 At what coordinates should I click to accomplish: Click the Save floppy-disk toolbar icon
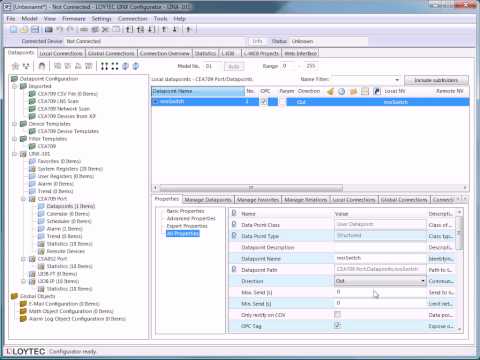[35, 29]
